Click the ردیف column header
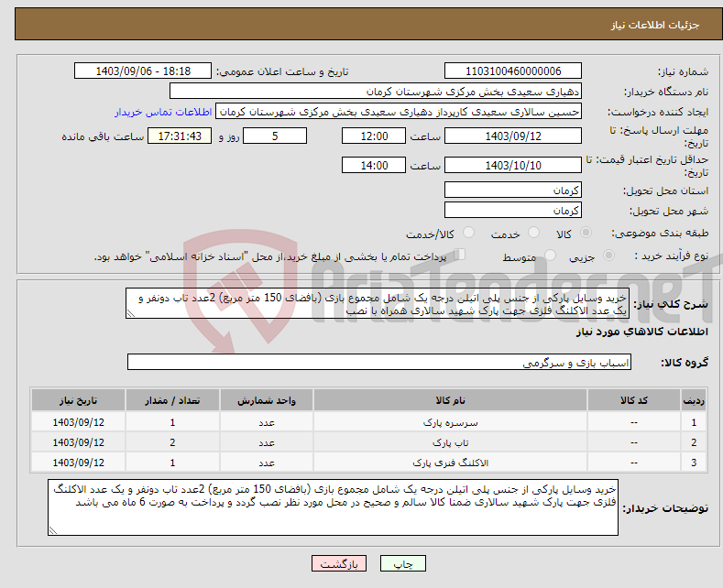Screen dimensions: 723x588 coord(694,400)
